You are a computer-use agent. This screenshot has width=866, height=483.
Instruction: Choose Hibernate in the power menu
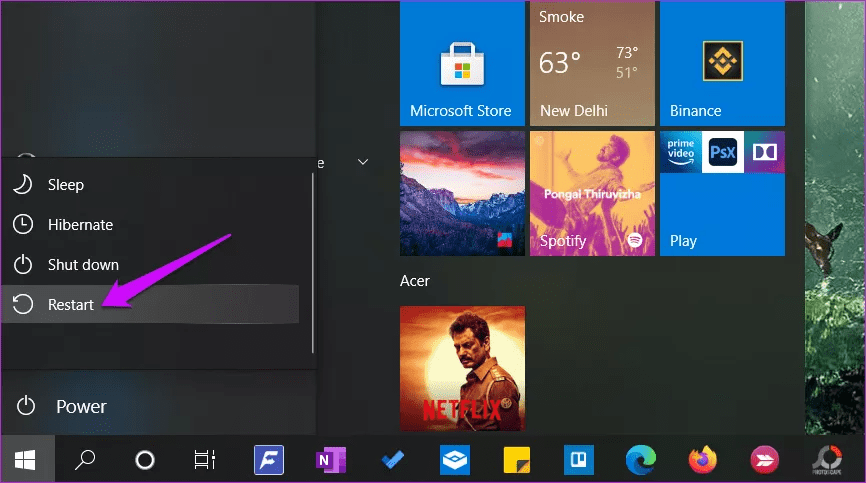[x=149, y=225]
